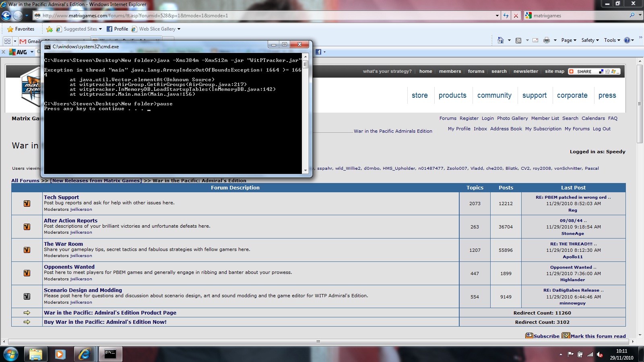Show hidden system tray icons
Screen dimensions: 644x362
tap(561, 354)
